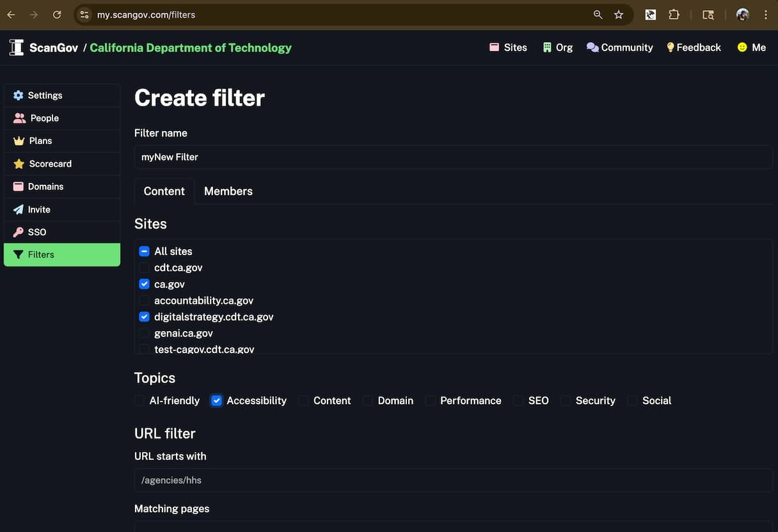This screenshot has width=778, height=532.
Task: Open the Community menu item
Action: coord(619,47)
